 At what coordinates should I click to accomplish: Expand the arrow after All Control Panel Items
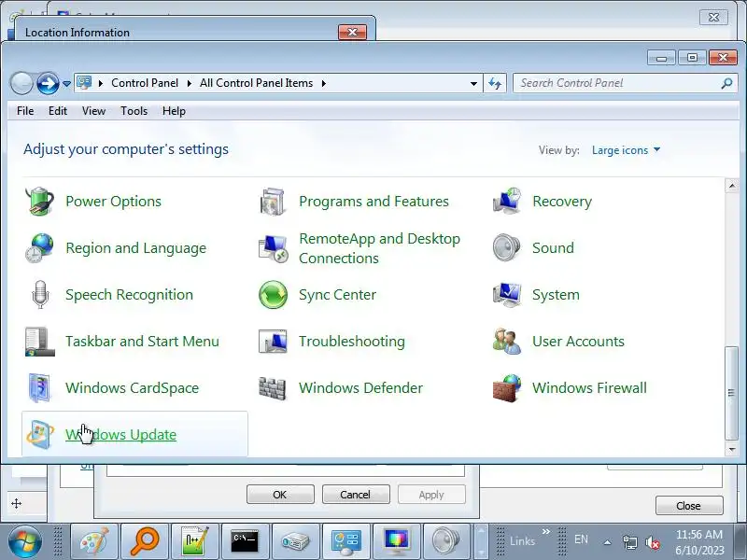[x=324, y=83]
